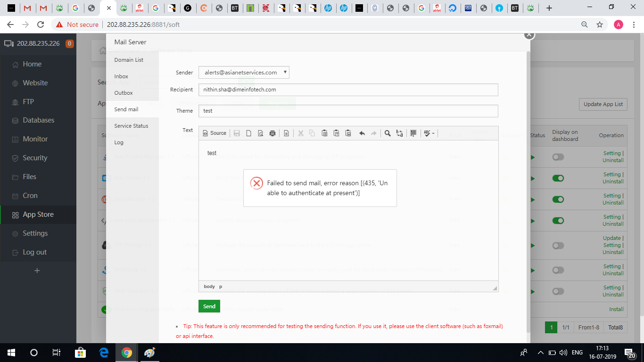
Task: Click into the Recipient email field
Action: 348,90
